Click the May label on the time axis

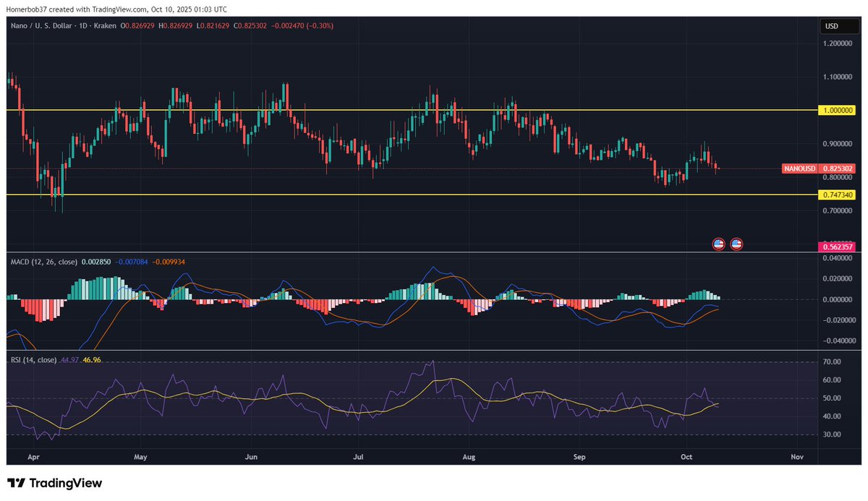140,457
